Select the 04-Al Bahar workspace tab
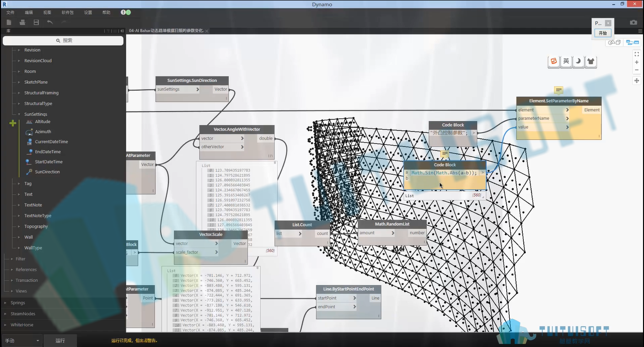The width and height of the screenshot is (644, 347). pos(166,31)
